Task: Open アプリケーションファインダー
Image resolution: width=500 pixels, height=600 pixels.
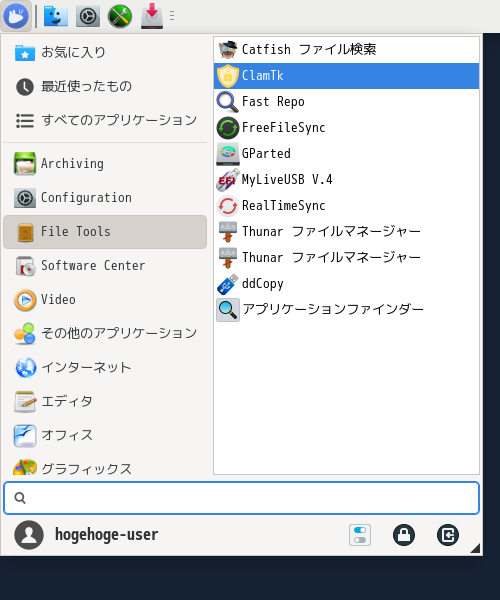Action: pos(346,310)
